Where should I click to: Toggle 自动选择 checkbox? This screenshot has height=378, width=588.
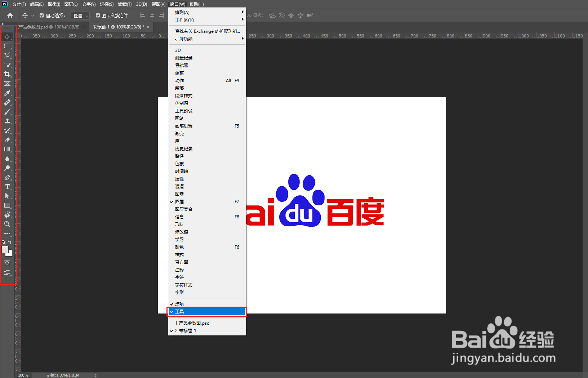42,15
